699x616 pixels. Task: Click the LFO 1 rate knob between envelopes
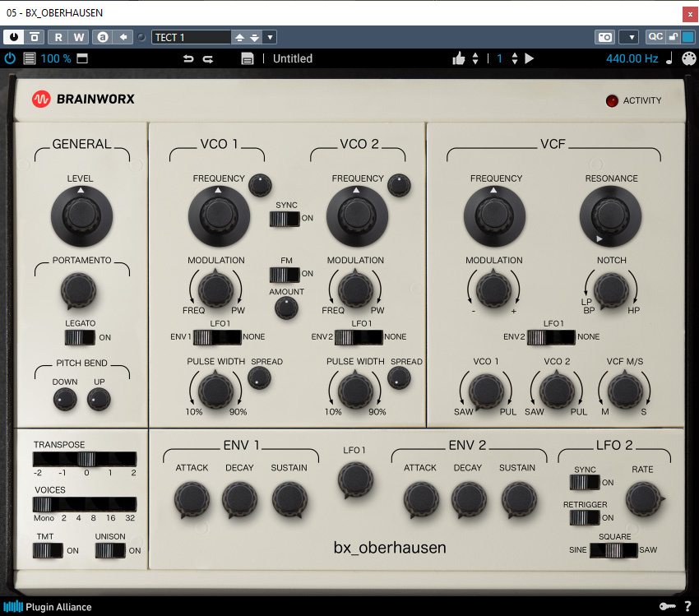[x=355, y=480]
